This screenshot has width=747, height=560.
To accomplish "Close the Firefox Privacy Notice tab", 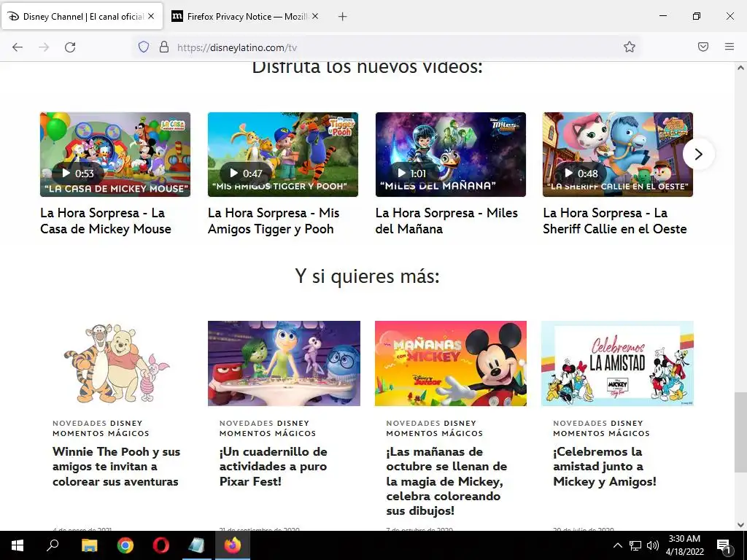I will coord(315,16).
